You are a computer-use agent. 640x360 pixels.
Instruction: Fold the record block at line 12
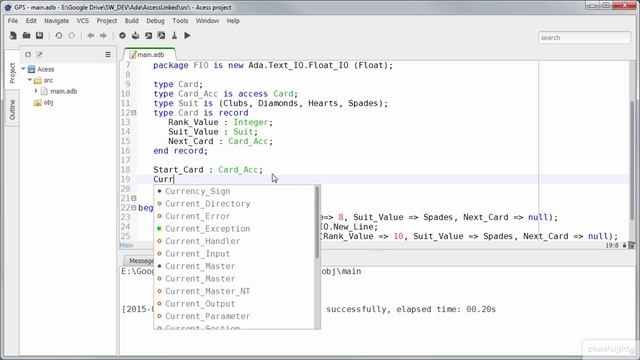tap(134, 113)
